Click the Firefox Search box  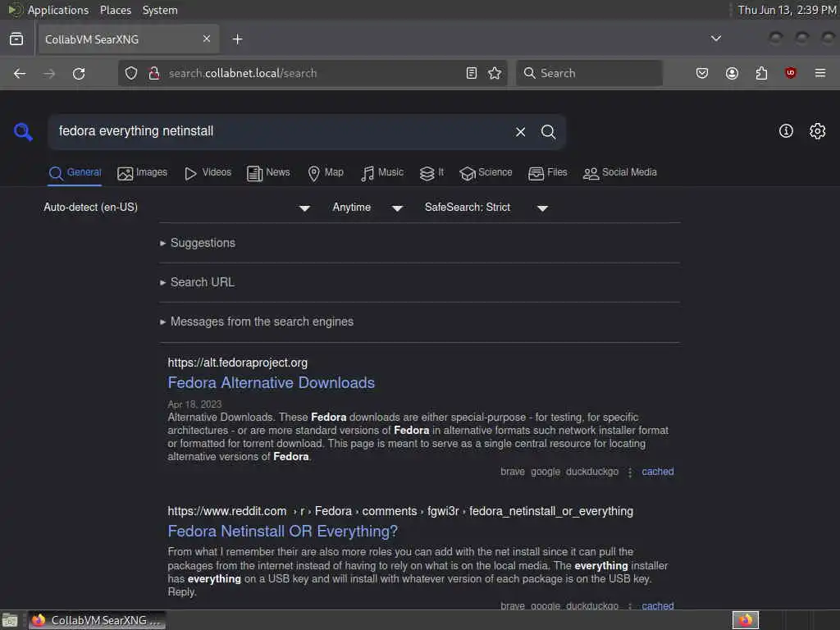click(589, 73)
